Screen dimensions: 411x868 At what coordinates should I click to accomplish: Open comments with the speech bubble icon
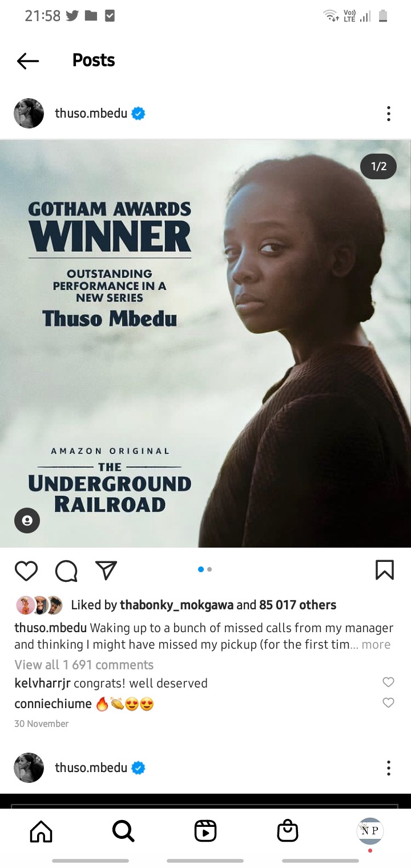tap(66, 570)
